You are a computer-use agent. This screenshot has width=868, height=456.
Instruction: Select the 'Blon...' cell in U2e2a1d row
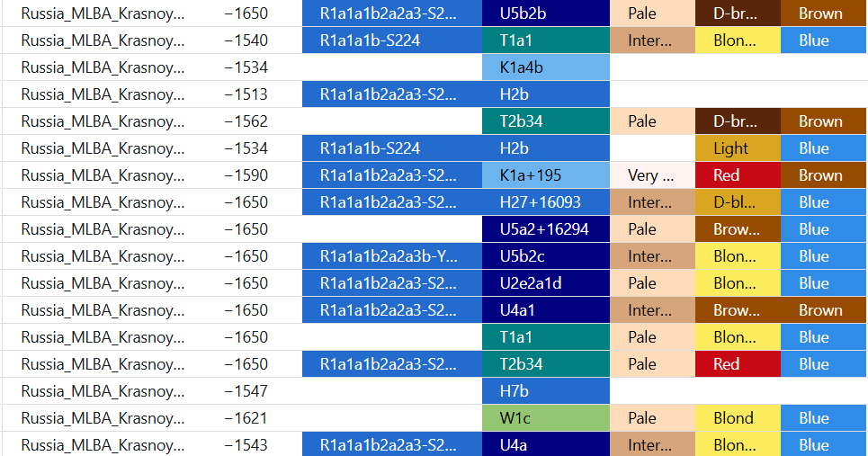tap(738, 283)
